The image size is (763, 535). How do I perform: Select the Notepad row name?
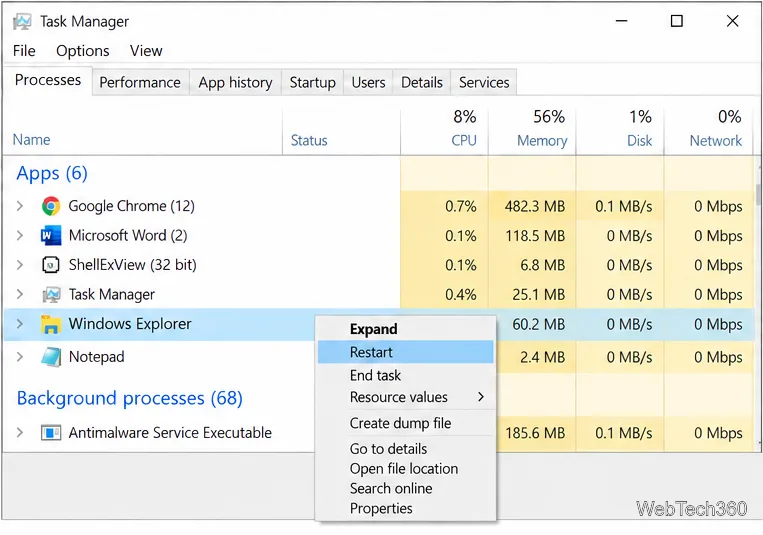[96, 357]
